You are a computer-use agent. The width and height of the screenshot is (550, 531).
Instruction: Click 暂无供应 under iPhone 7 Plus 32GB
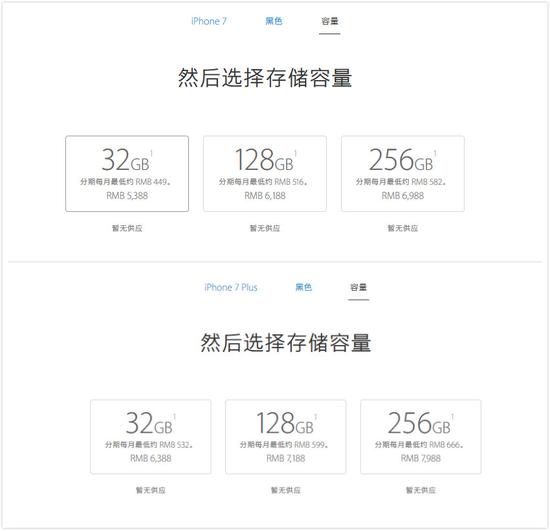151,490
